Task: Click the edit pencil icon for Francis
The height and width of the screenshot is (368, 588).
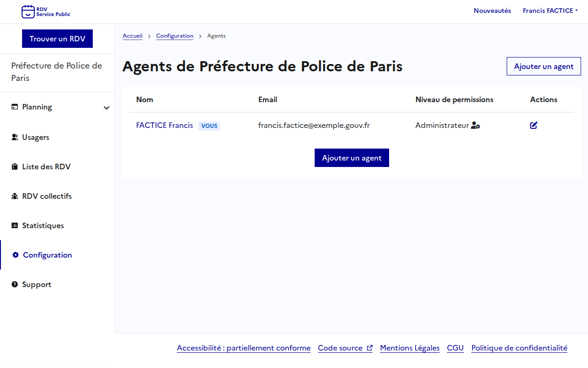Action: click(x=534, y=125)
